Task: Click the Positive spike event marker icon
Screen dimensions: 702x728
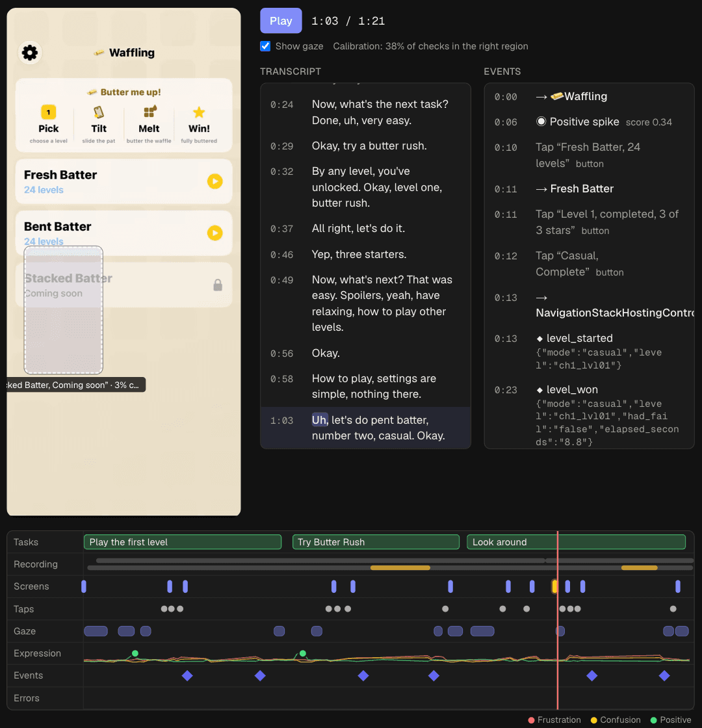Action: (x=541, y=122)
